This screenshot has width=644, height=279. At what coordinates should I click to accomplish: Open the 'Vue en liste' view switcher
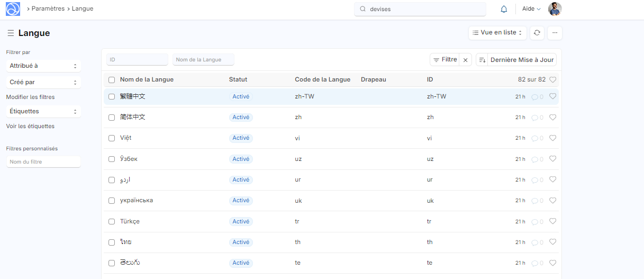point(497,33)
